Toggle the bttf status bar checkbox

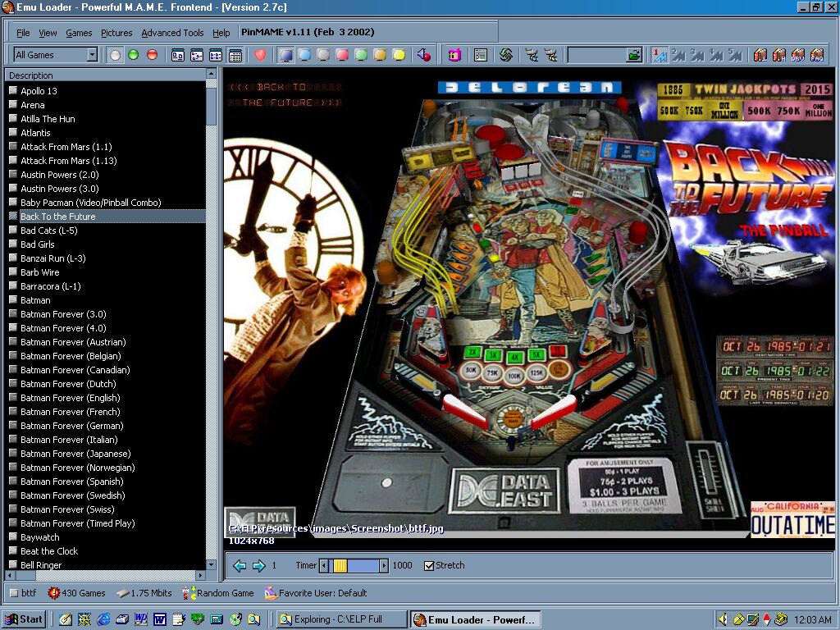pyautogui.click(x=14, y=593)
